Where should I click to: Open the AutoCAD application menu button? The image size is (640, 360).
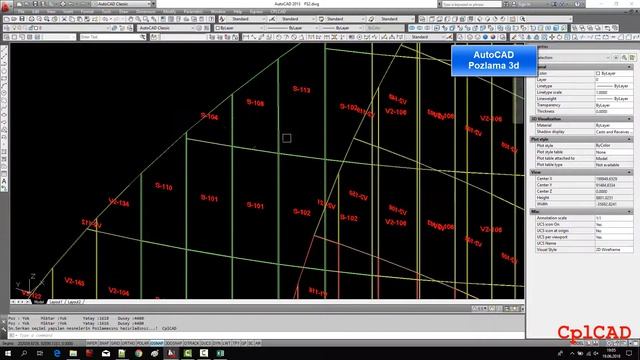click(5, 7)
